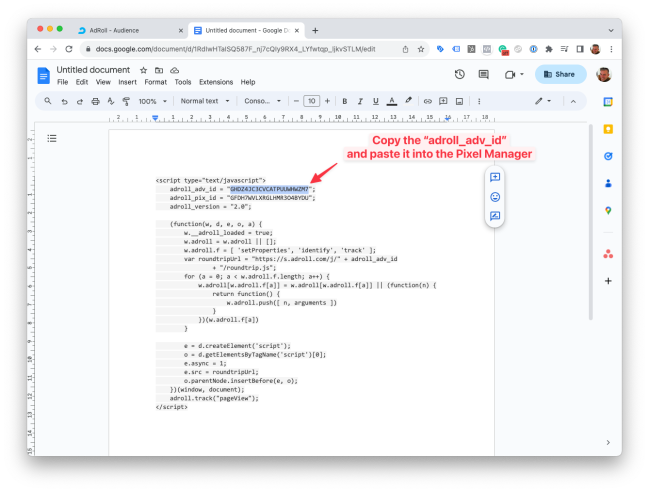The width and height of the screenshot is (649, 492).
Task: Star the Untitled document
Action: tap(144, 70)
